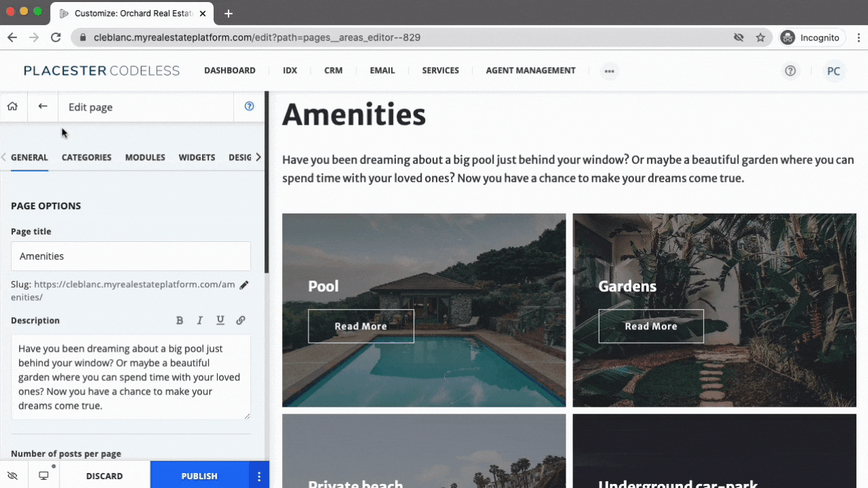Open the help question mark in header
This screenshot has height=488, width=868.
790,70
